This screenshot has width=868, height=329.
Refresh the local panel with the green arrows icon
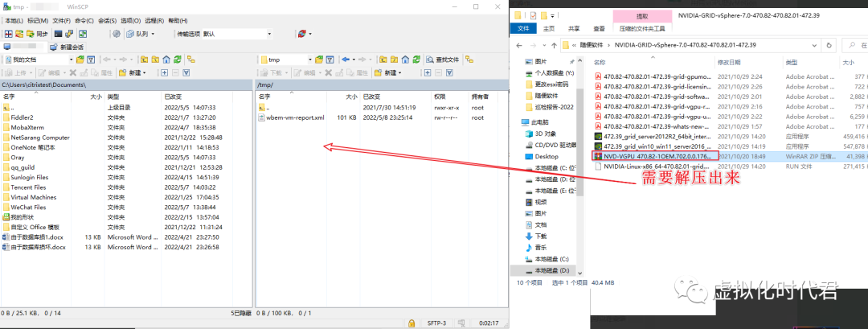pos(177,60)
